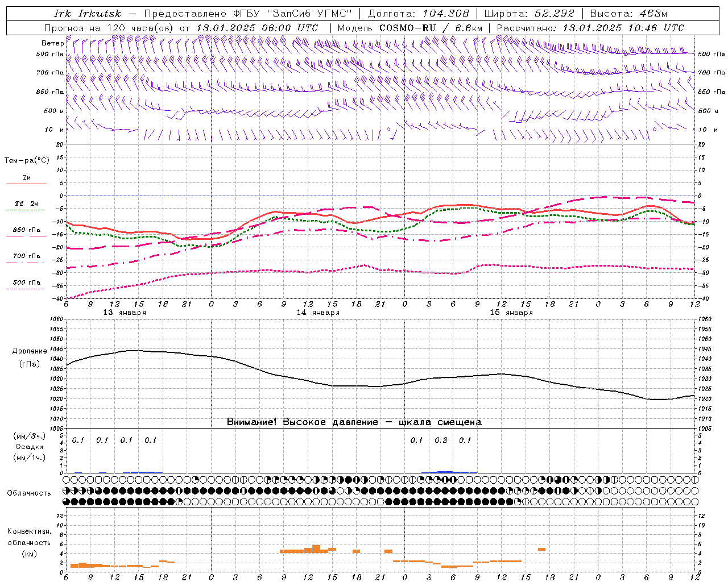Click the Тем-ра(°C) axis label

pos(27,161)
